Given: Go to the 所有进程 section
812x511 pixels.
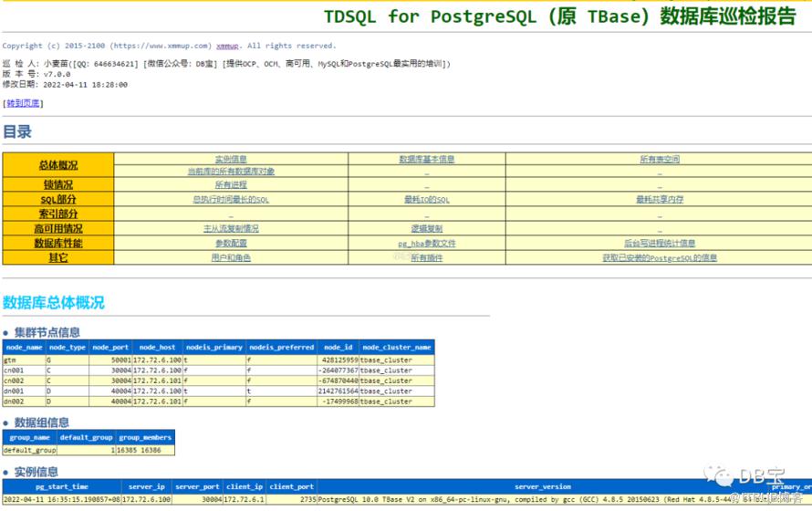Looking at the screenshot, I should tap(231, 185).
